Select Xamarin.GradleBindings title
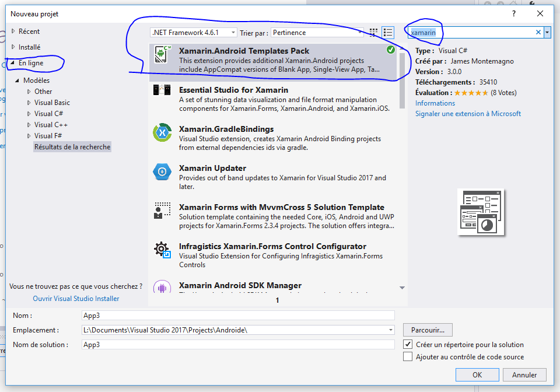The image size is (560, 392). point(226,129)
